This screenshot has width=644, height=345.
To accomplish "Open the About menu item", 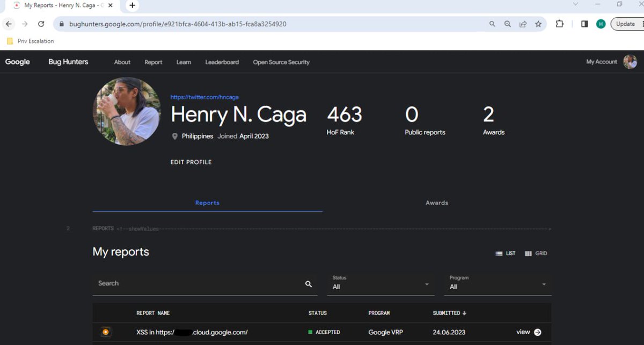I will point(122,62).
